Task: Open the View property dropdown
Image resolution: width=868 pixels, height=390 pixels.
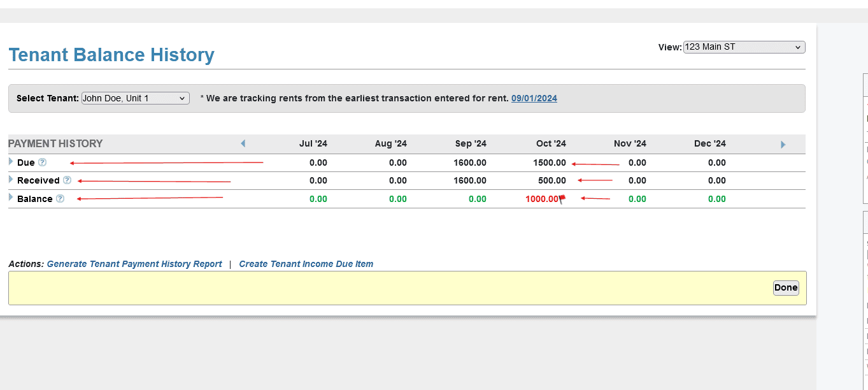Action: click(744, 47)
